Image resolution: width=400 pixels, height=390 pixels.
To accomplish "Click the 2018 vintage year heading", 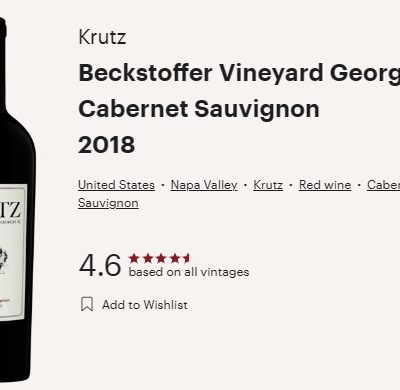I will (x=107, y=145).
